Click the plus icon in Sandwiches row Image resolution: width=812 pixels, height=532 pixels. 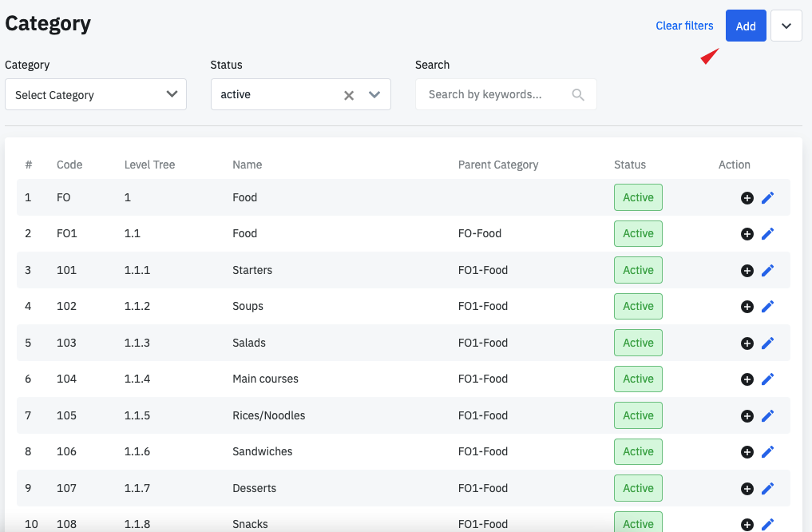(747, 452)
